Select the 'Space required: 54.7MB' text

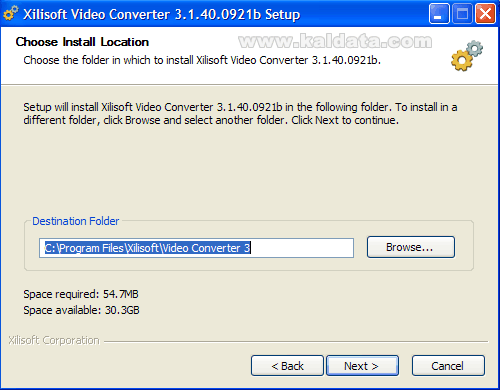pos(81,294)
